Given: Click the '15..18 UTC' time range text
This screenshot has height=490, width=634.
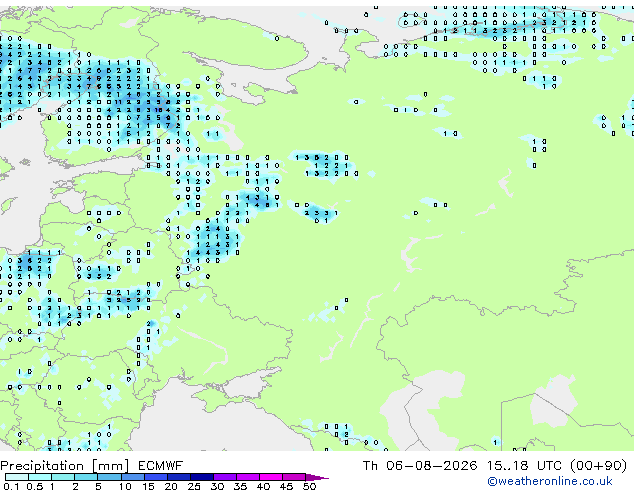Looking at the screenshot, I should tap(525, 466).
